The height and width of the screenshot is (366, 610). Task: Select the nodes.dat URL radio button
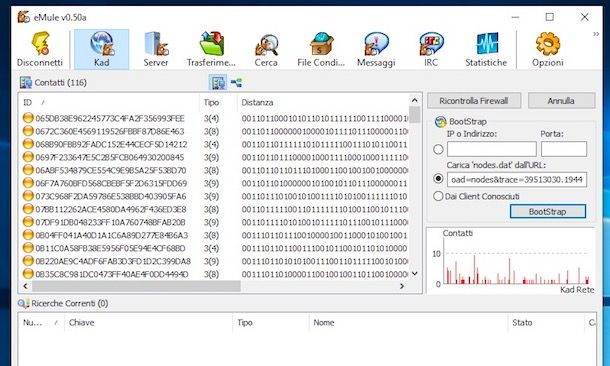coord(438,179)
